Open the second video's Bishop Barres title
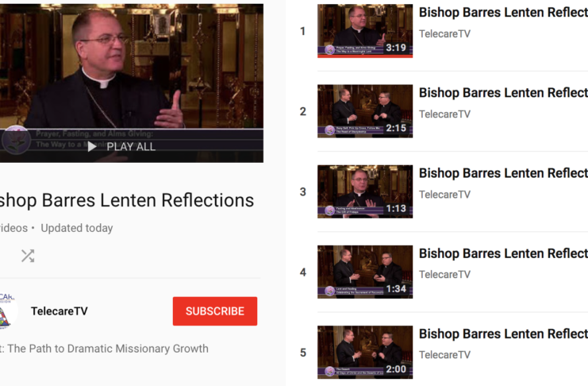Image resolution: width=588 pixels, height=386 pixels. pyautogui.click(x=503, y=93)
